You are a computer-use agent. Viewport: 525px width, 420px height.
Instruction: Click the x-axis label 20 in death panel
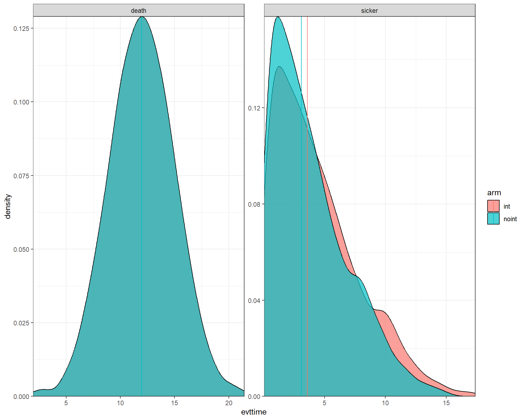click(229, 403)
